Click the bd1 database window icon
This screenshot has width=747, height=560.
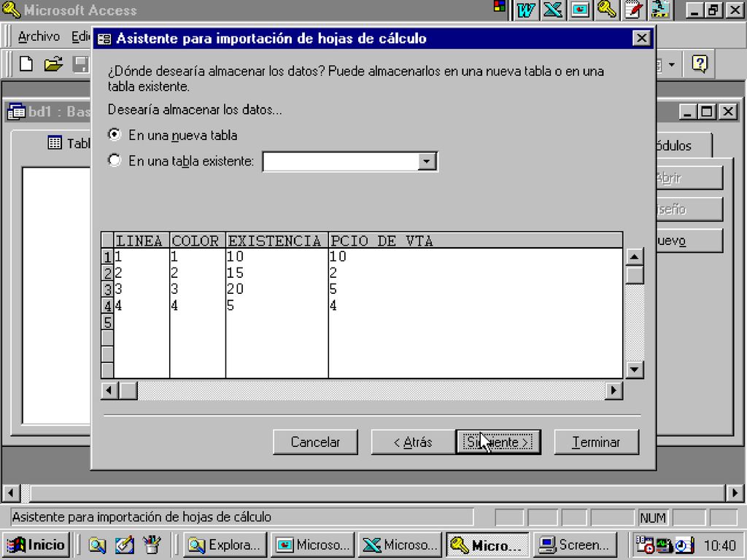(x=16, y=112)
